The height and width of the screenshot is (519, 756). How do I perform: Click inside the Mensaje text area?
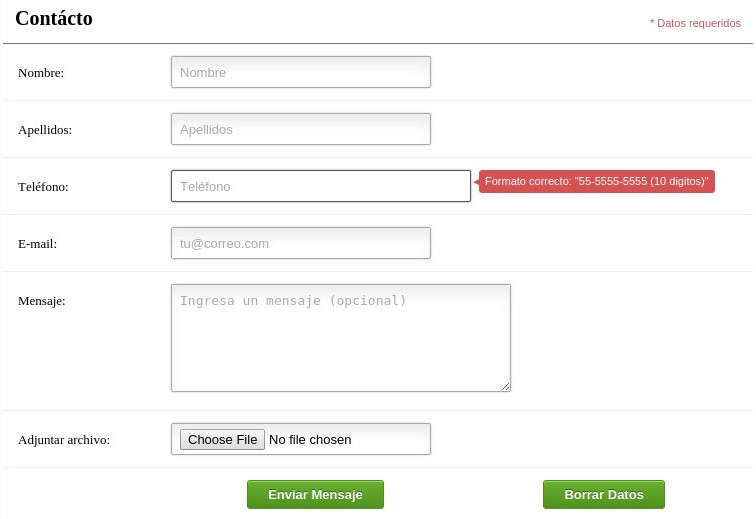coord(341,338)
